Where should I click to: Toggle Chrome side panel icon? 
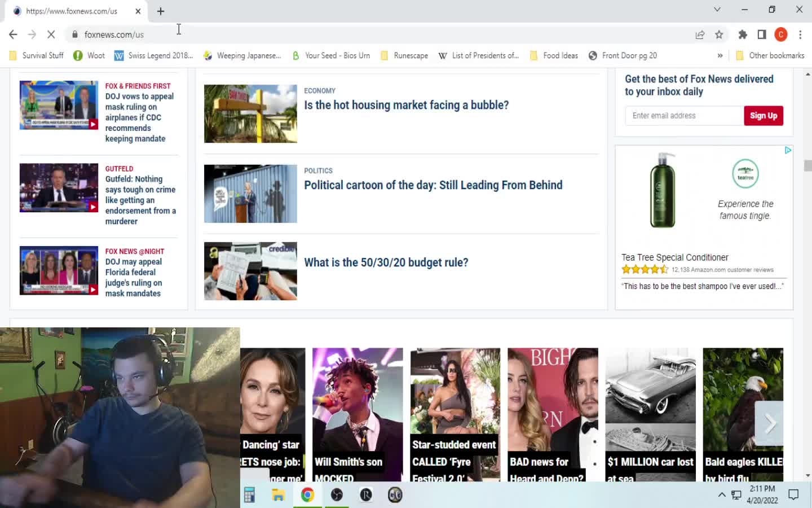tap(762, 34)
